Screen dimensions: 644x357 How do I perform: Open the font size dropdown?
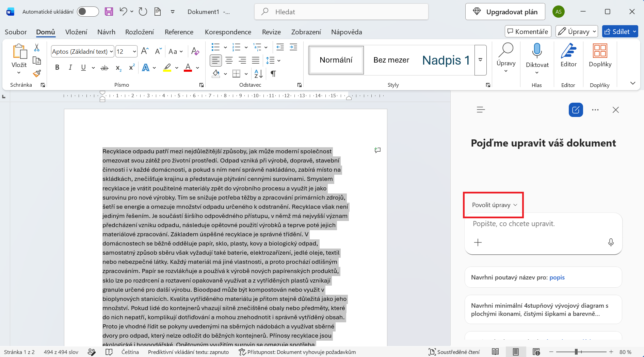coord(134,52)
